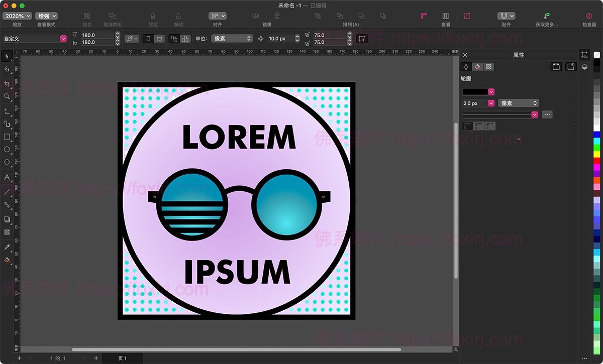Viewport: 603px width, 364px height.
Task: Select the Zoom tool
Action: point(7,97)
